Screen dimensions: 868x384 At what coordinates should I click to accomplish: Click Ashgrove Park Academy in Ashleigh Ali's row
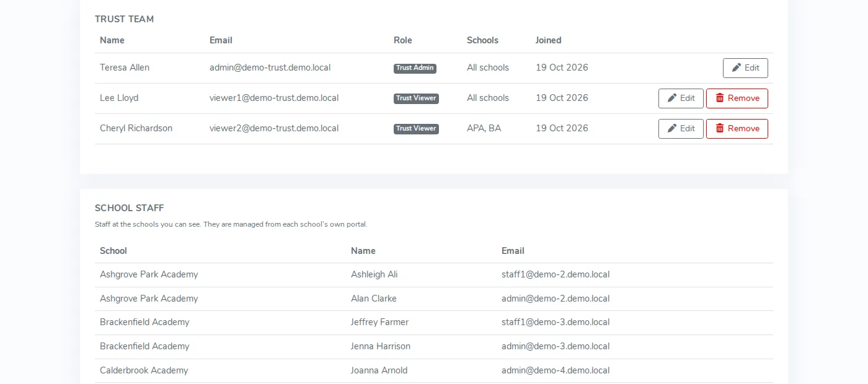[149, 274]
